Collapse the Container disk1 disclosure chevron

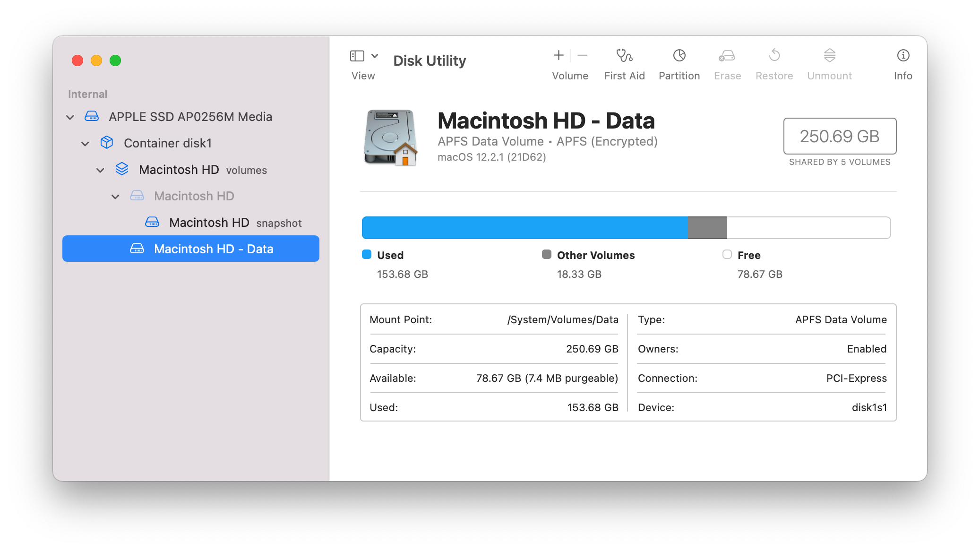point(85,144)
